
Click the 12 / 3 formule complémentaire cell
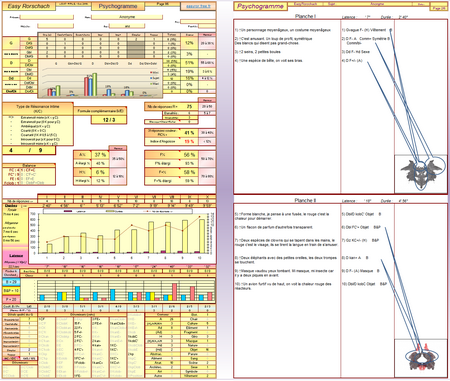109,120
